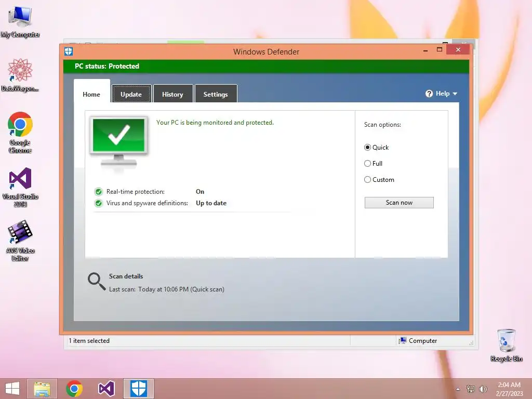Open the volume speaker tray icon
The width and height of the screenshot is (532, 399).
483,389
